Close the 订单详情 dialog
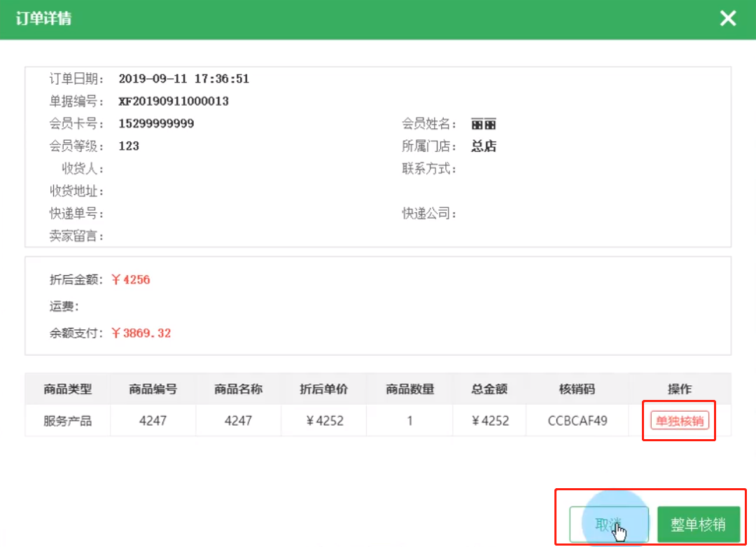 [728, 18]
